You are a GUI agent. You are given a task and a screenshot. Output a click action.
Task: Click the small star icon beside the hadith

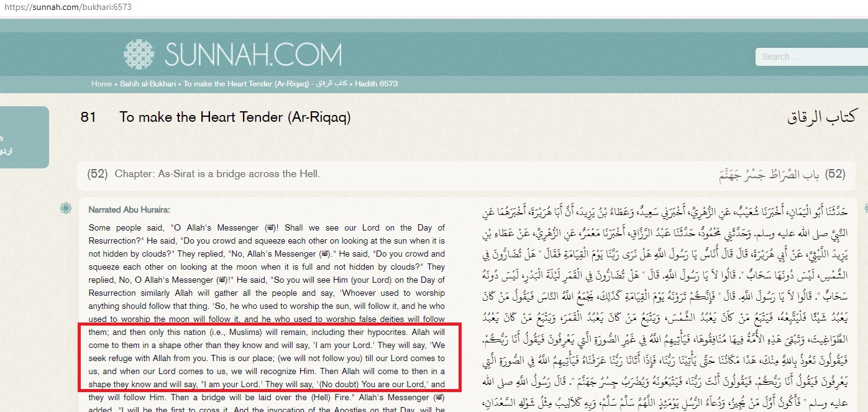[66, 208]
